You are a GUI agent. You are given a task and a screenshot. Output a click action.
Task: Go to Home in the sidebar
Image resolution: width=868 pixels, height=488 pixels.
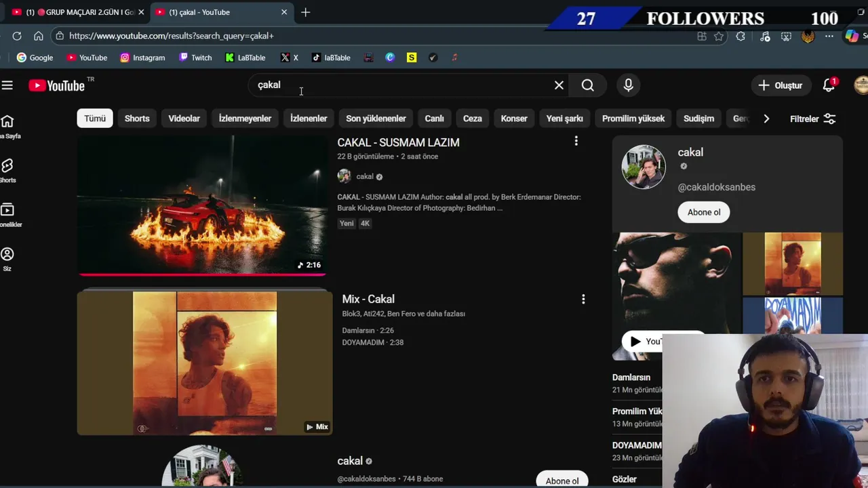[x=7, y=127]
